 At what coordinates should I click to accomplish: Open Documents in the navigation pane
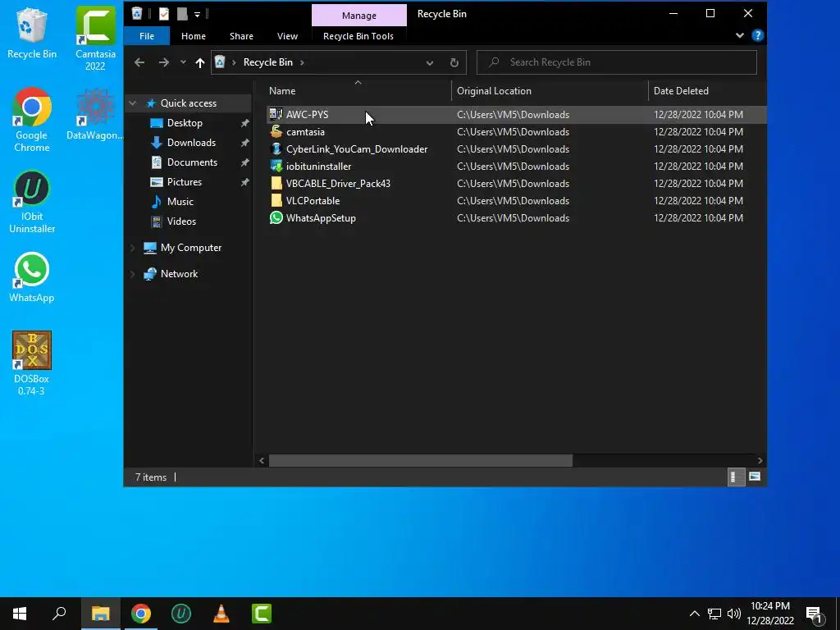pyautogui.click(x=192, y=162)
